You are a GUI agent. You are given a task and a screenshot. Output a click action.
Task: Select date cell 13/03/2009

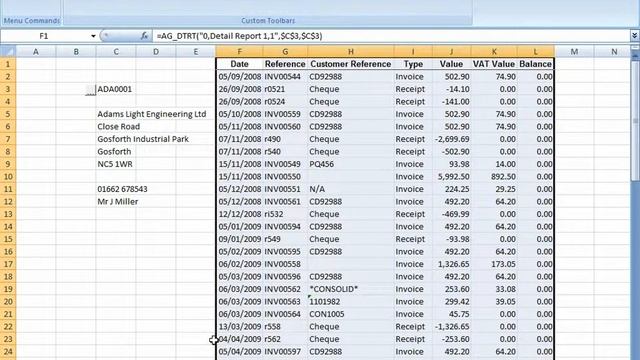[x=240, y=327]
